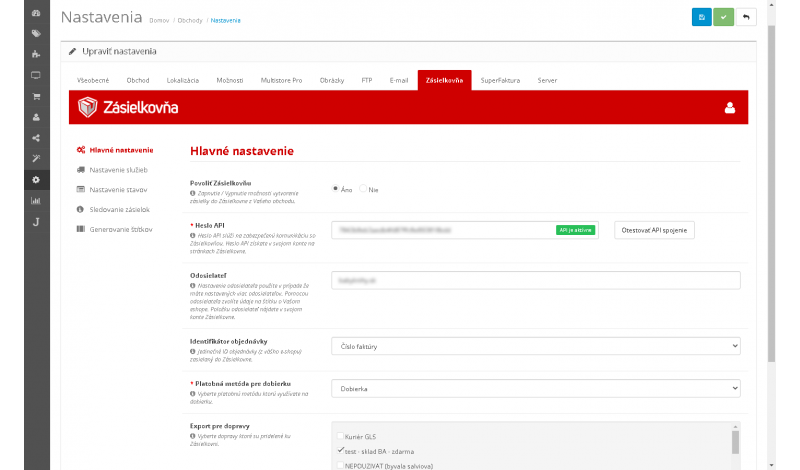The height and width of the screenshot is (470, 800).
Task: Click the green checkmark icon button
Action: tap(723, 17)
